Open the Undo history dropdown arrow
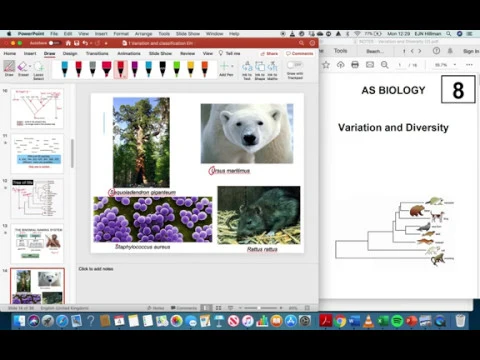 click(x=91, y=43)
